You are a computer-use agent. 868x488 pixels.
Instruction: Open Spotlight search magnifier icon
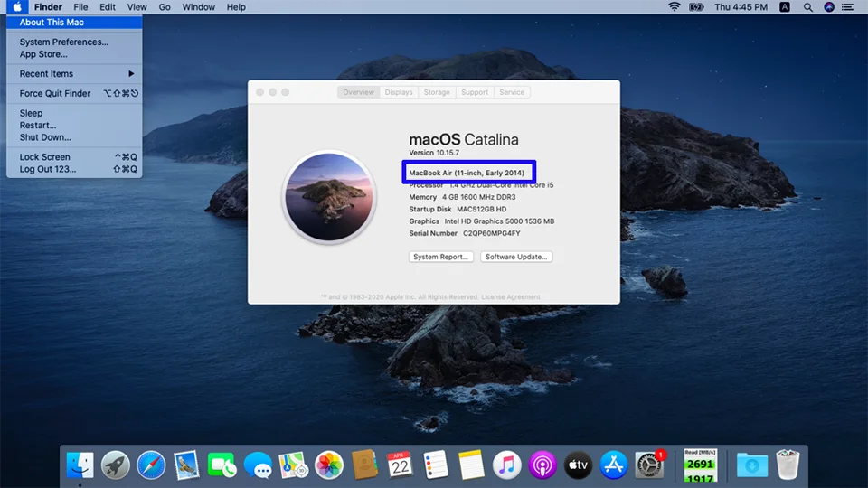[x=807, y=6]
